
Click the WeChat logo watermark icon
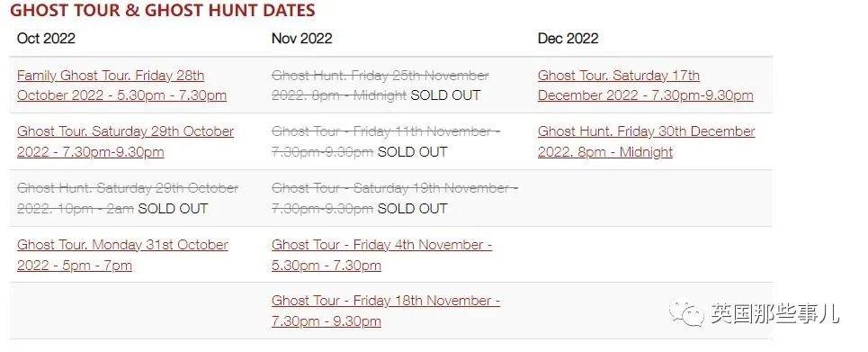pos(686,314)
